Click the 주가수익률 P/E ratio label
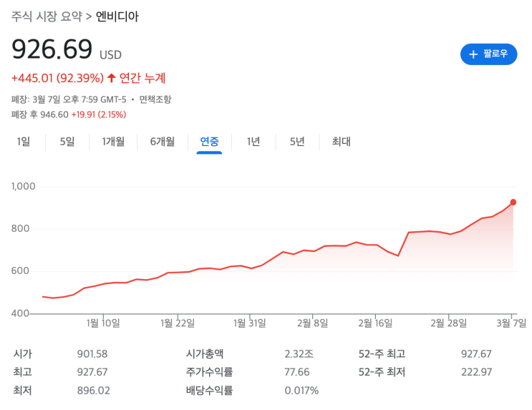Image resolution: width=532 pixels, height=410 pixels. point(209,372)
